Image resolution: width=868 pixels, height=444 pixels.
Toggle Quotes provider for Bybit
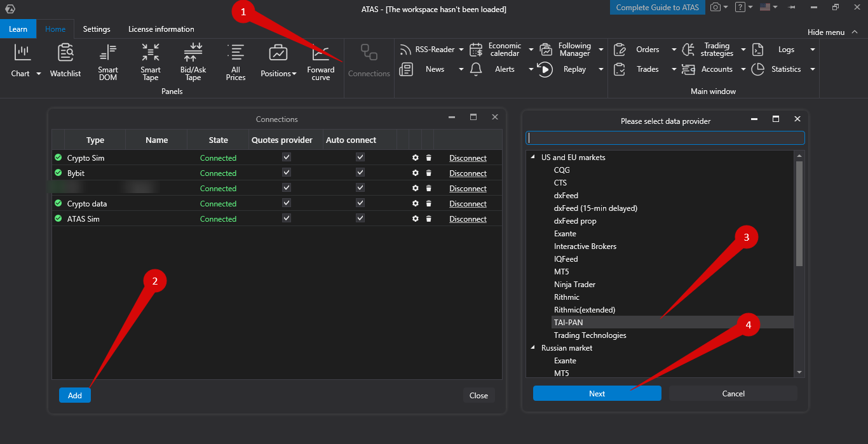[287, 172]
